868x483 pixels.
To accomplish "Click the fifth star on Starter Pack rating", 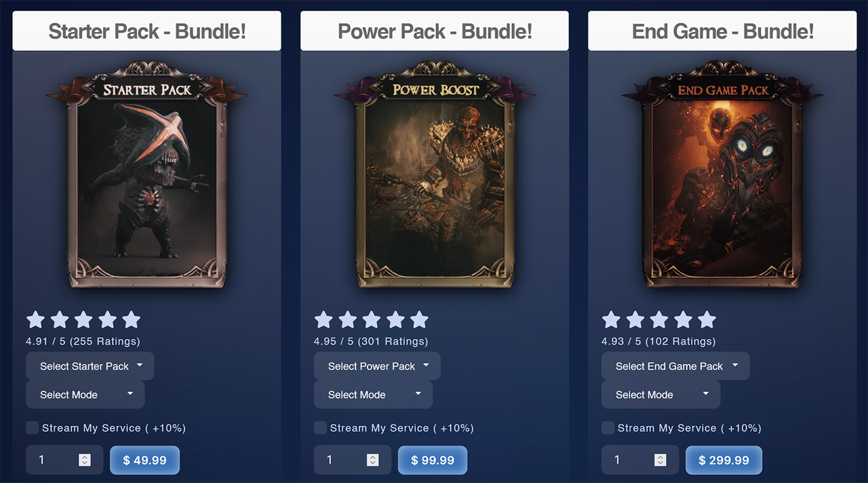I will coord(132,320).
